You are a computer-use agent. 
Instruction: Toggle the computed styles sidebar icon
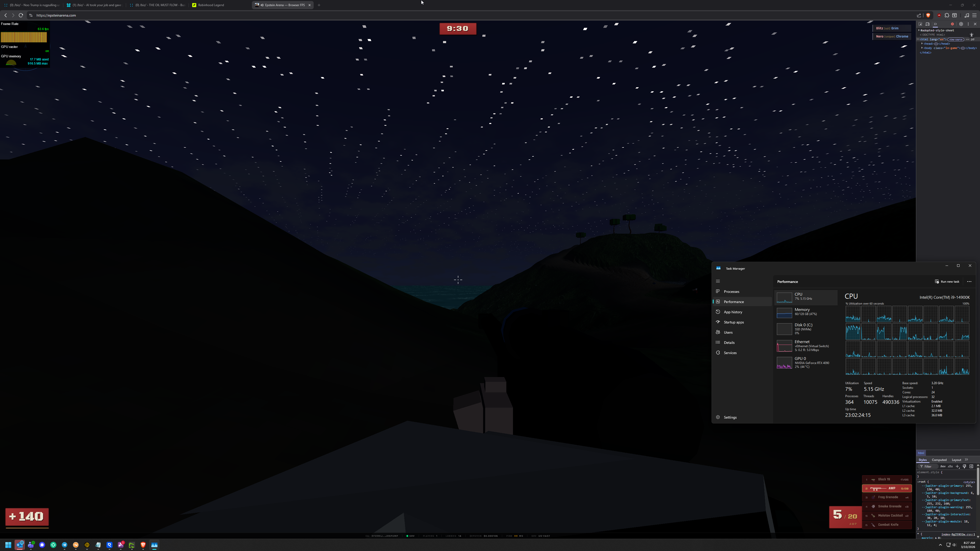click(x=971, y=466)
